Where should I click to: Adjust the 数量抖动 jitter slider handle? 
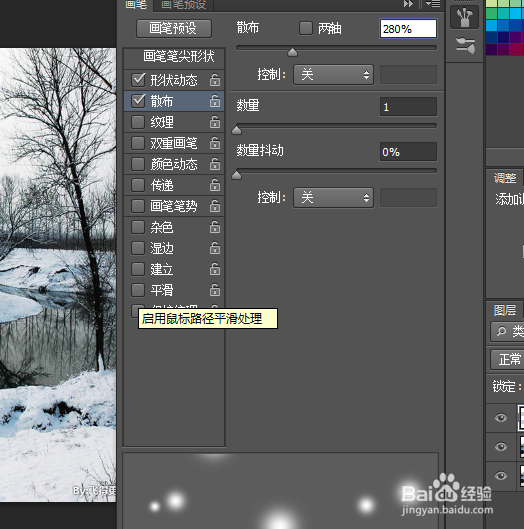237,174
